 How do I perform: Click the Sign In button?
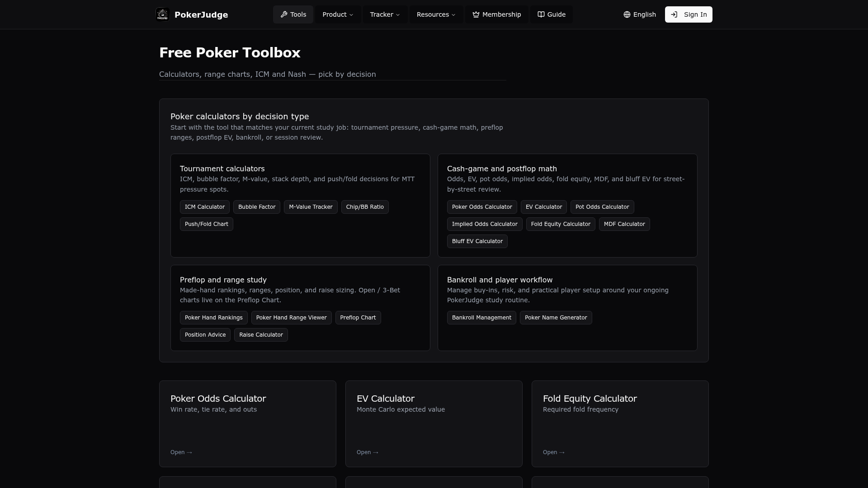click(689, 14)
